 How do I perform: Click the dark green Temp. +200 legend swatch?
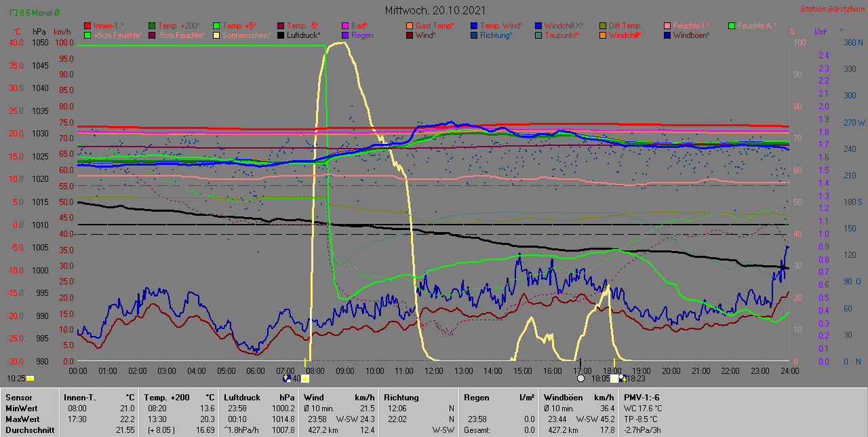click(x=152, y=26)
